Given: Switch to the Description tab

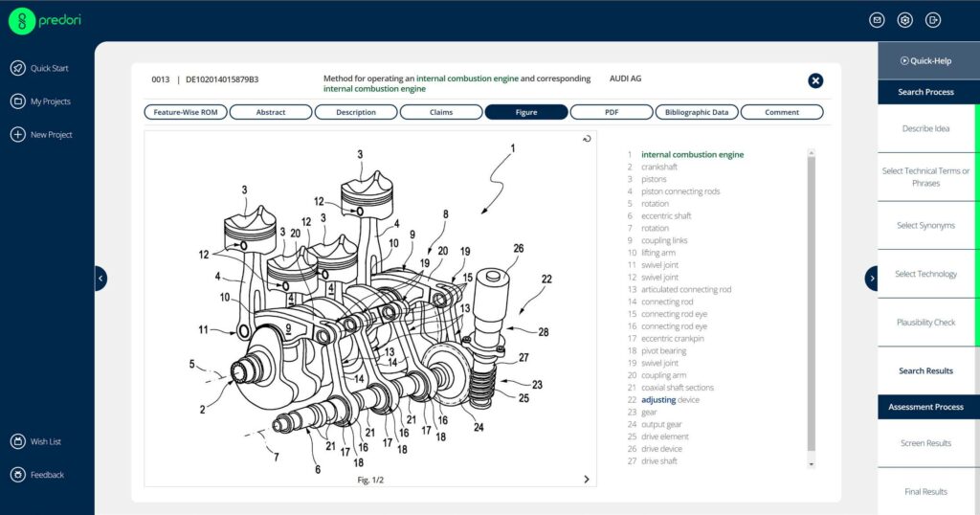Looking at the screenshot, I should tap(356, 112).
